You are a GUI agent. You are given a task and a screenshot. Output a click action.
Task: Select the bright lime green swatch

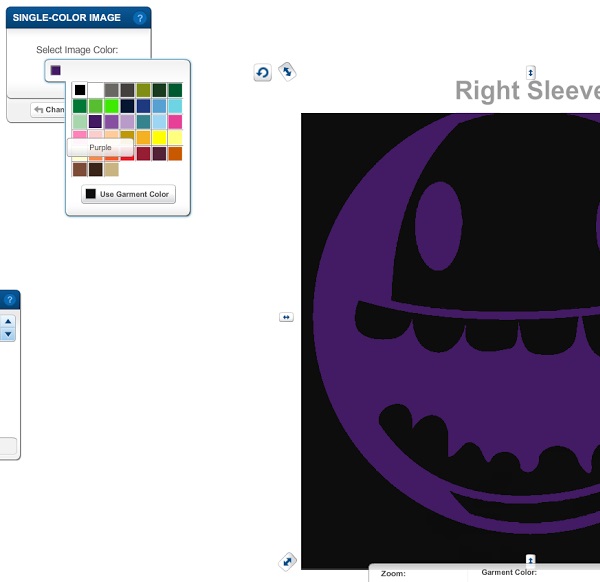[112, 106]
